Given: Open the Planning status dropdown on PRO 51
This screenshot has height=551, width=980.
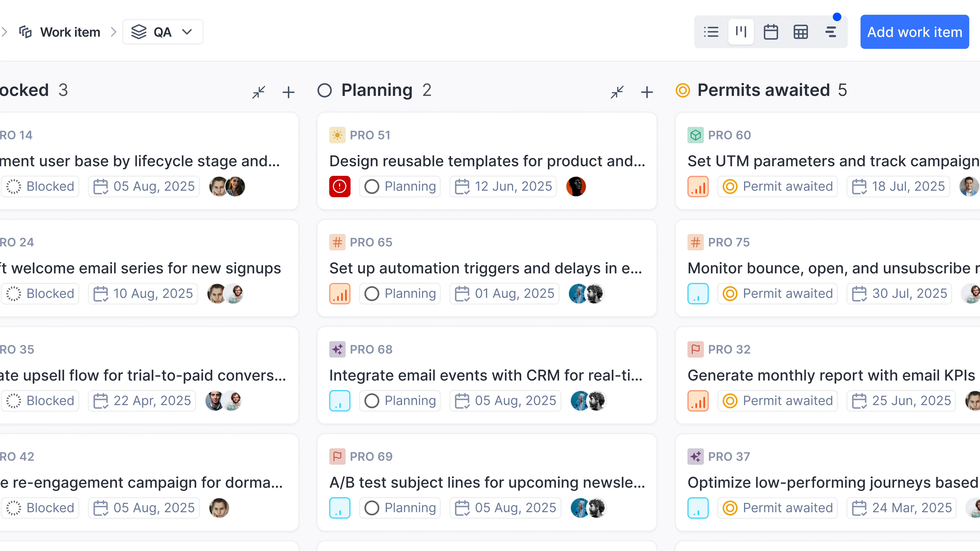Looking at the screenshot, I should click(x=399, y=186).
